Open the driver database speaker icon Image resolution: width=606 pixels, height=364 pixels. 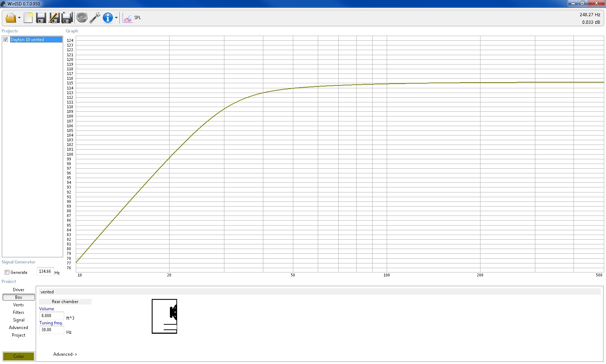[x=82, y=18]
